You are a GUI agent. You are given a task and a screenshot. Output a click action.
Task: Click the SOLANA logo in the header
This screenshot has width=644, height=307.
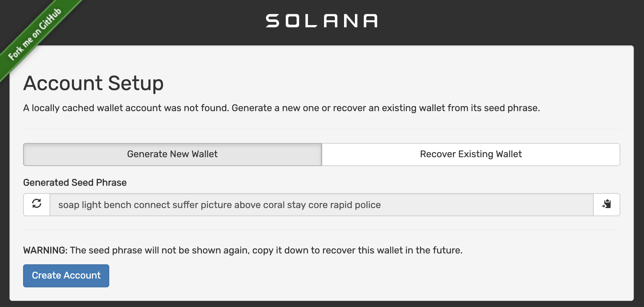(x=321, y=21)
